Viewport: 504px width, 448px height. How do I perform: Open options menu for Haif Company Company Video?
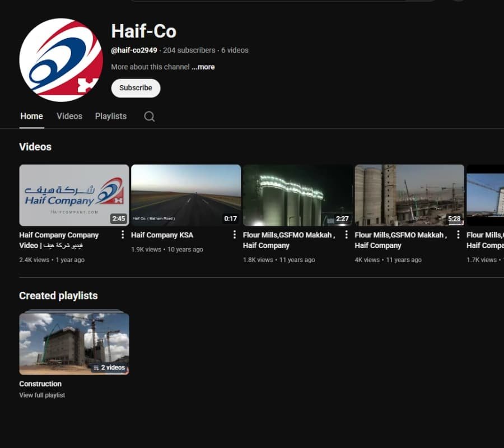pos(123,235)
